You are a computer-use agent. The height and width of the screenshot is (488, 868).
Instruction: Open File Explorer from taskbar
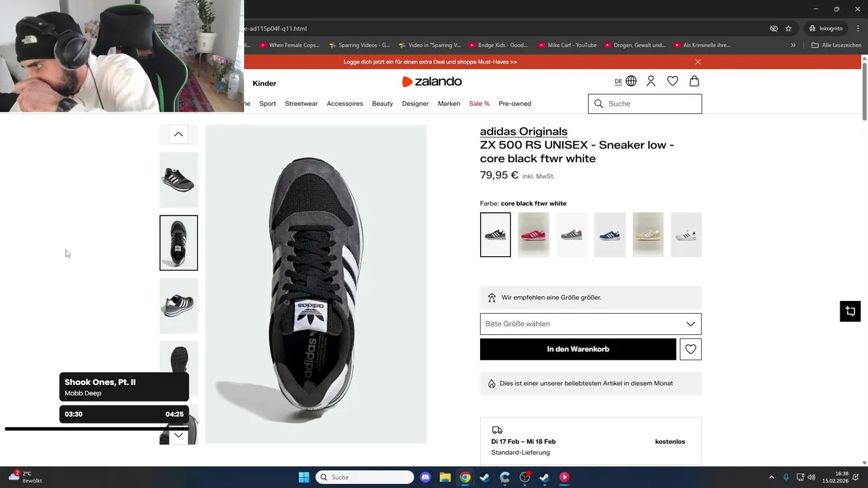pos(445,477)
